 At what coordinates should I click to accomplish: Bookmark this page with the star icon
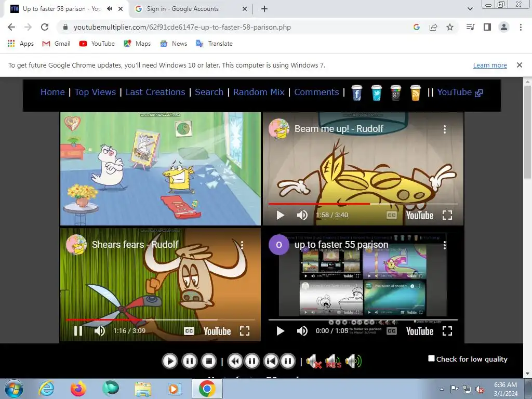point(450,27)
